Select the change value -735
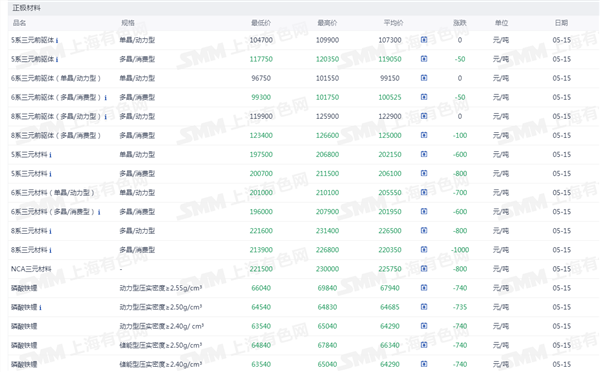This screenshot has width=600, height=372. (x=460, y=307)
